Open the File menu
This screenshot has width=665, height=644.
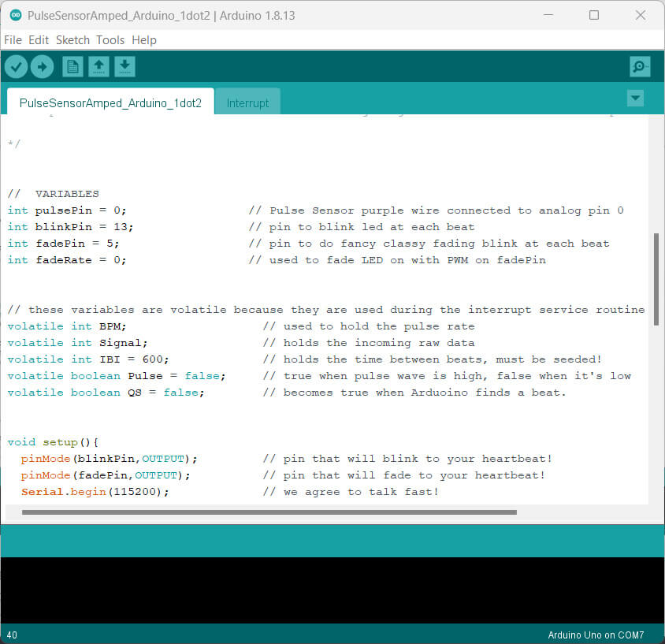(13, 40)
